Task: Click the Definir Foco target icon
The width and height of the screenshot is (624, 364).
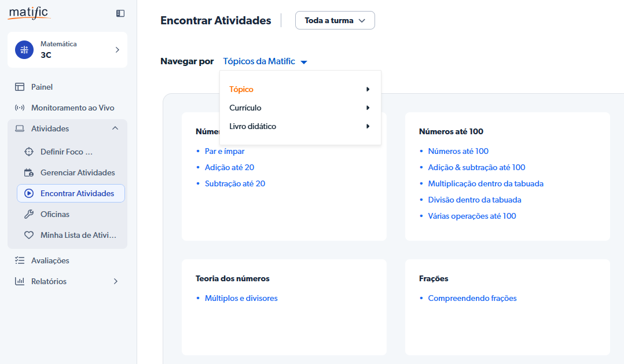Action: (29, 152)
